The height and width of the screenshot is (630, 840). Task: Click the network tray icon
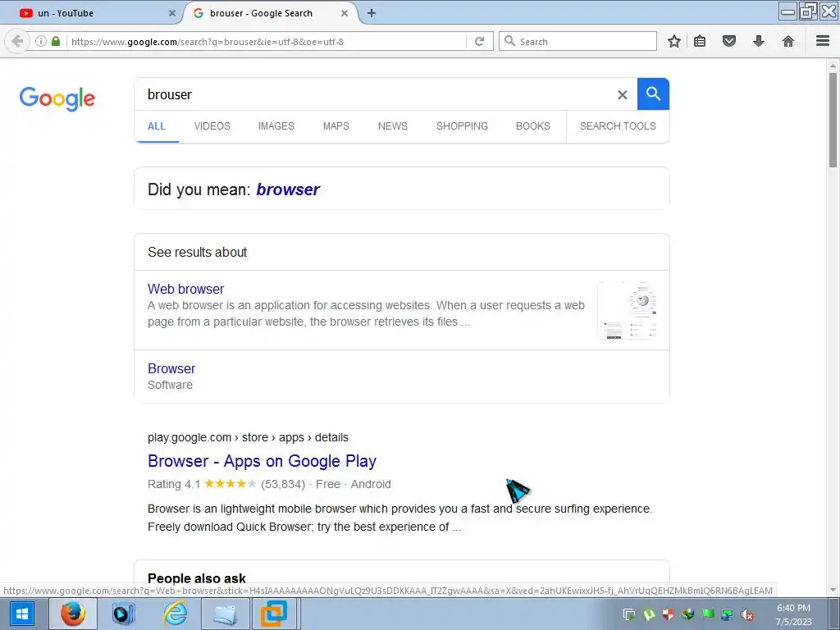[728, 614]
